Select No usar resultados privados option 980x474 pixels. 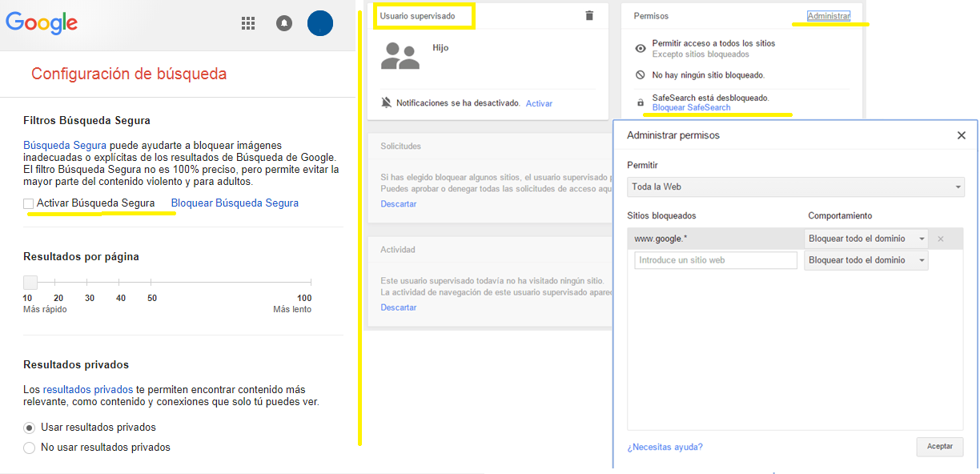click(x=30, y=448)
